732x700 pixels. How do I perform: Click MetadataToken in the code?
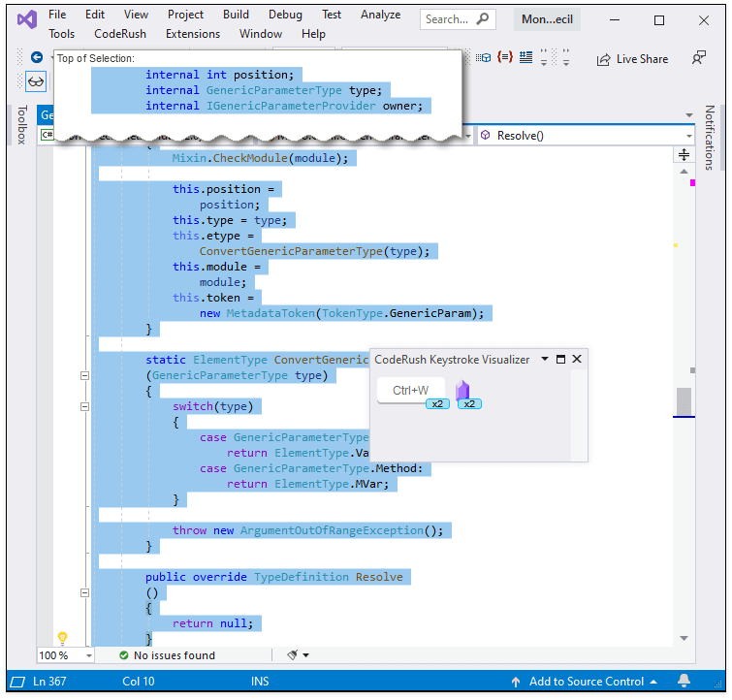pos(271,313)
